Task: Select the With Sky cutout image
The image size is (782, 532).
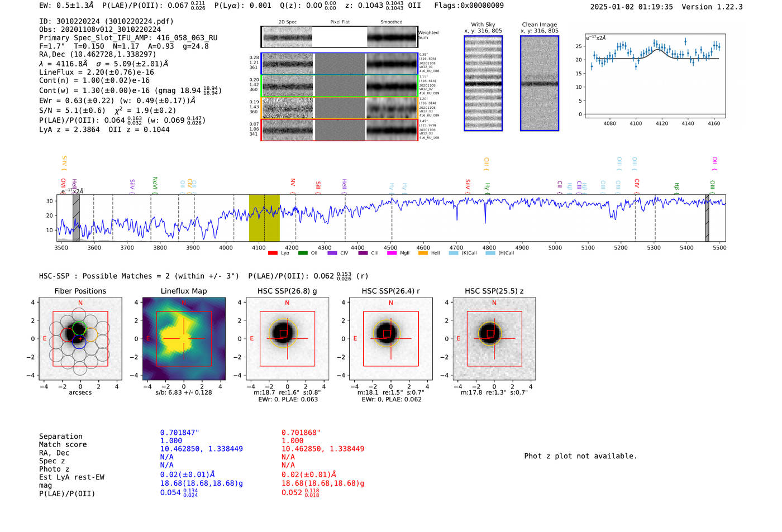Action: tap(483, 83)
